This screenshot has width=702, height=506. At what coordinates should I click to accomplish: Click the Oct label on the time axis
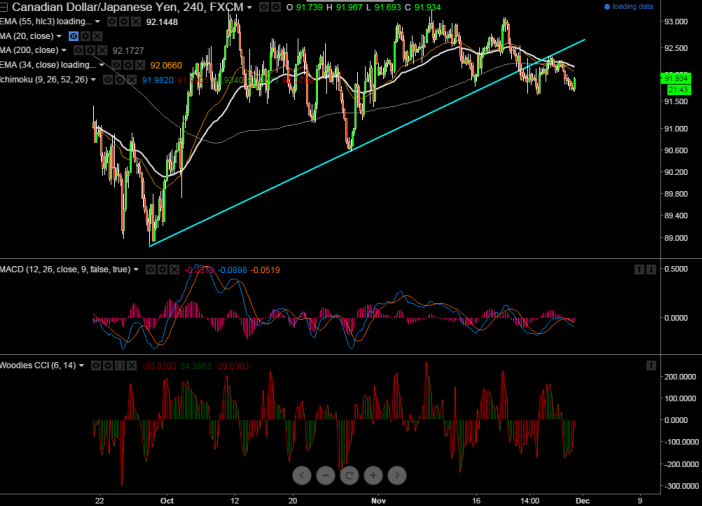coord(167,501)
